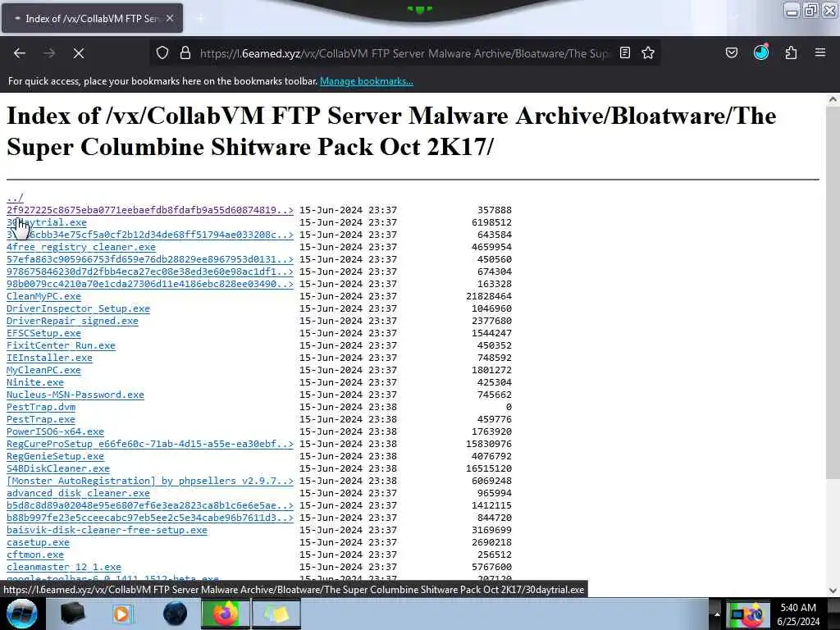840x630 pixels.
Task: Go back to the previous page
Action: 20,53
